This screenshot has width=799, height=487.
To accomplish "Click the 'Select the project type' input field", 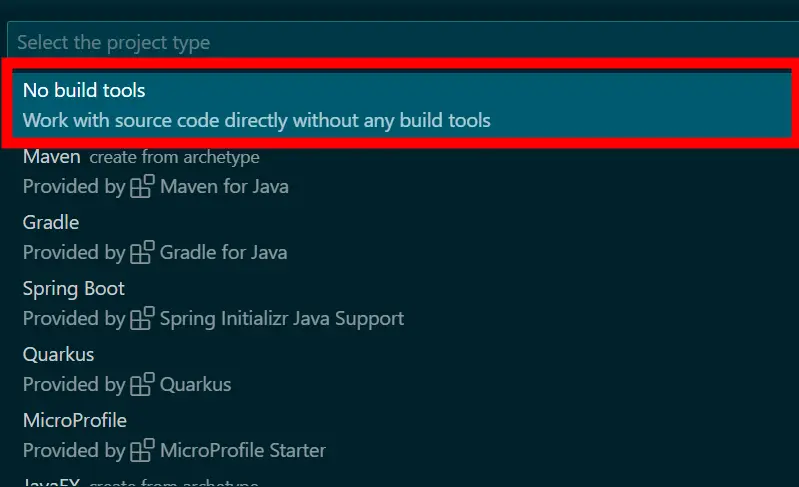I will pyautogui.click(x=400, y=43).
